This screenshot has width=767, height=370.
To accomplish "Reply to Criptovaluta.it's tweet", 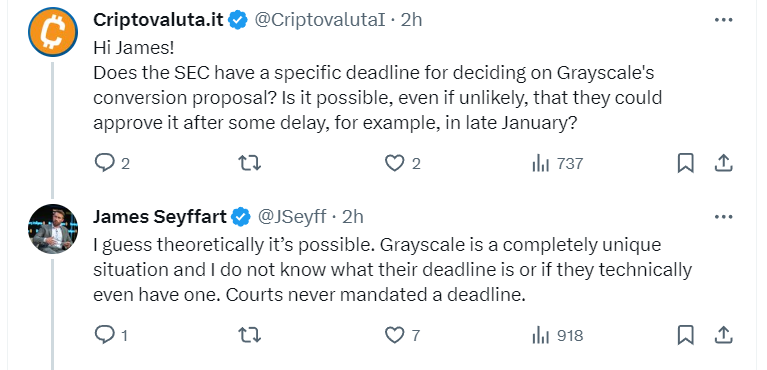I will [112, 163].
